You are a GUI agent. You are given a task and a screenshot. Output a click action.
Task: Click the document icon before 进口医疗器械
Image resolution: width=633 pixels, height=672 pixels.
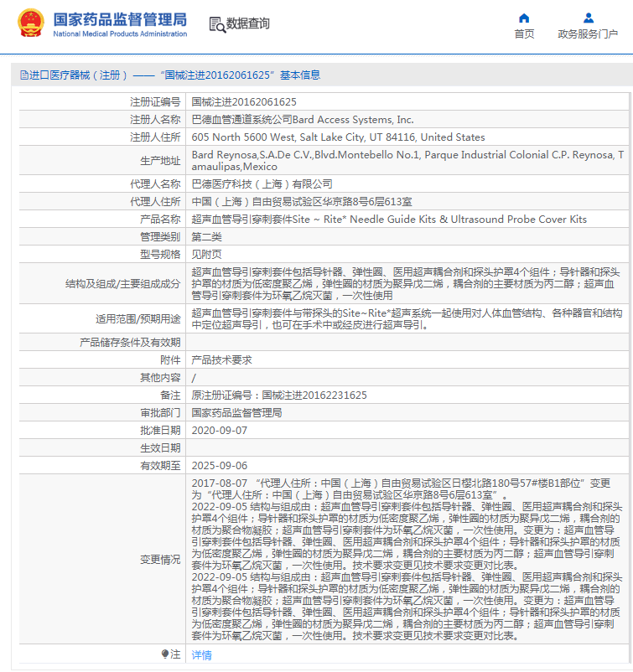(24, 75)
